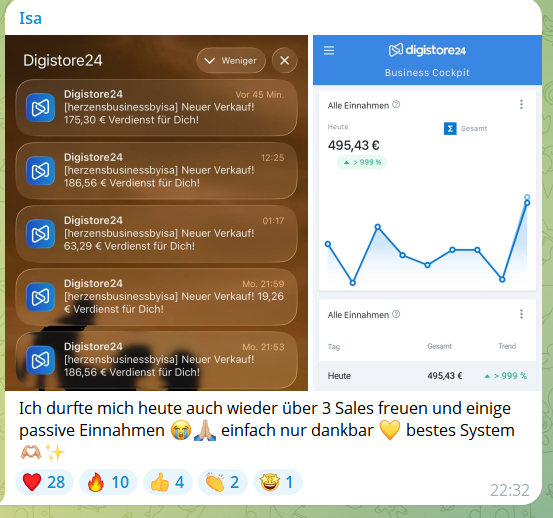React with the thumbs up showing 4
Screen dimensions: 553x518
coord(168,482)
